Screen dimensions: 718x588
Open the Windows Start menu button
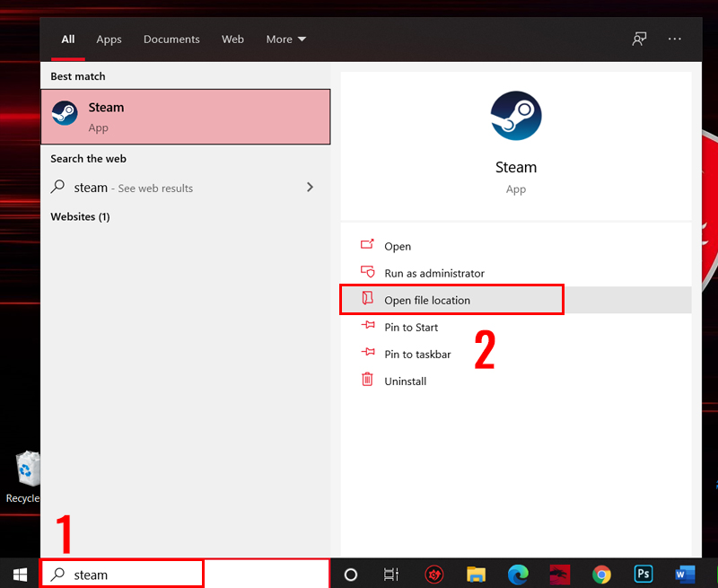[x=20, y=575]
